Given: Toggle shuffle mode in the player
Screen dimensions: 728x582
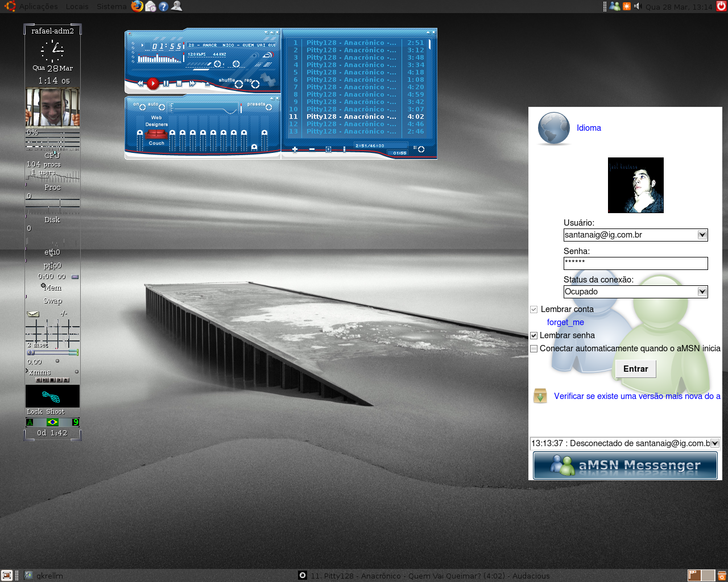Looking at the screenshot, I should click(x=238, y=84).
